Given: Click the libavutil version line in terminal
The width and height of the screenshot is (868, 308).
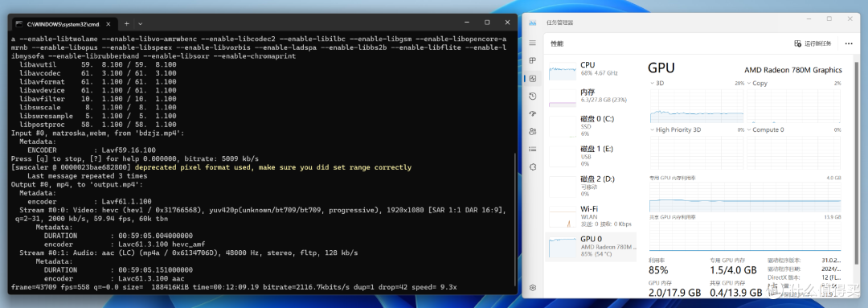Looking at the screenshot, I should click(x=98, y=65).
